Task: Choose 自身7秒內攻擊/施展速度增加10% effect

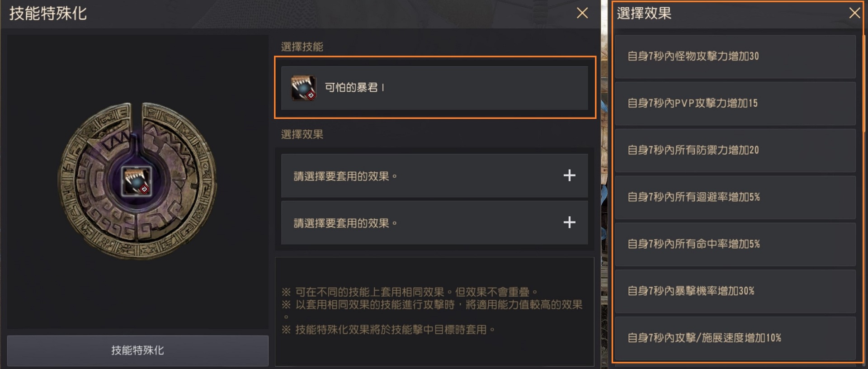Action: click(735, 338)
